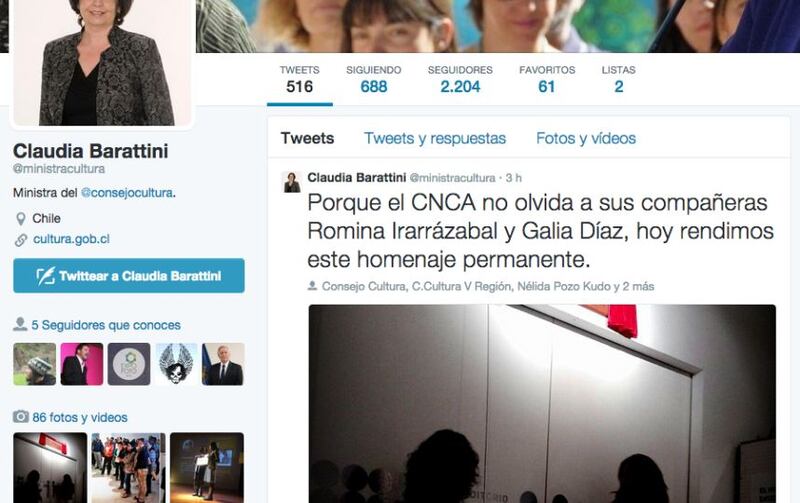Click the tagged people icon under the tweet
Screen dimensions: 800x503
coord(312,286)
